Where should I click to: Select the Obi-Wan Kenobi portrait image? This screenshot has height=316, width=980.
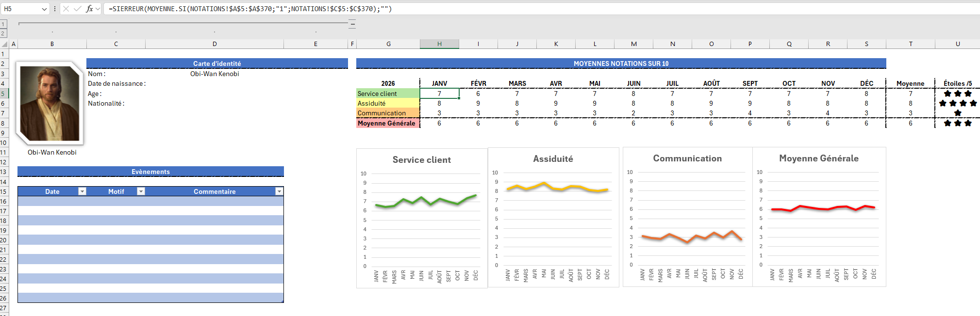click(x=50, y=103)
